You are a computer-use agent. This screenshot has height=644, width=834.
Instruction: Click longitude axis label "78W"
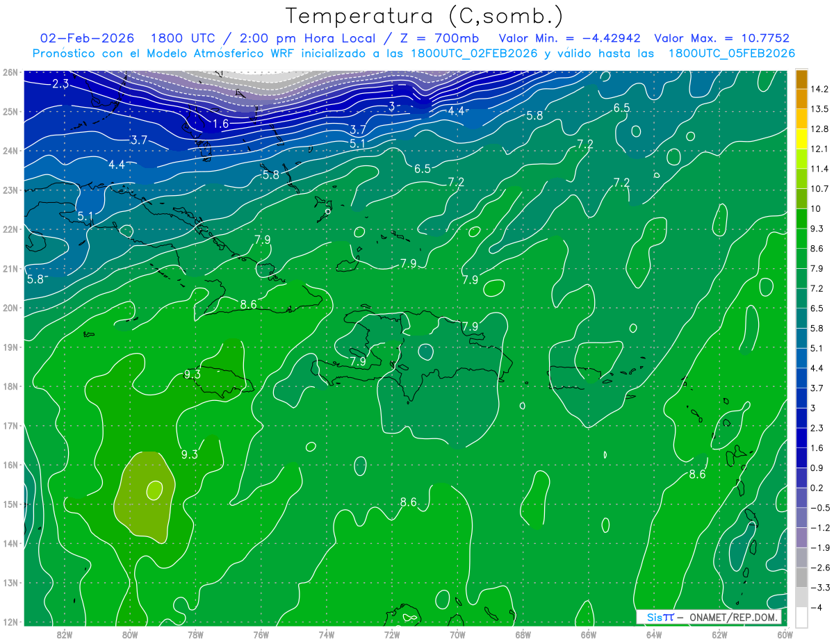click(x=195, y=634)
